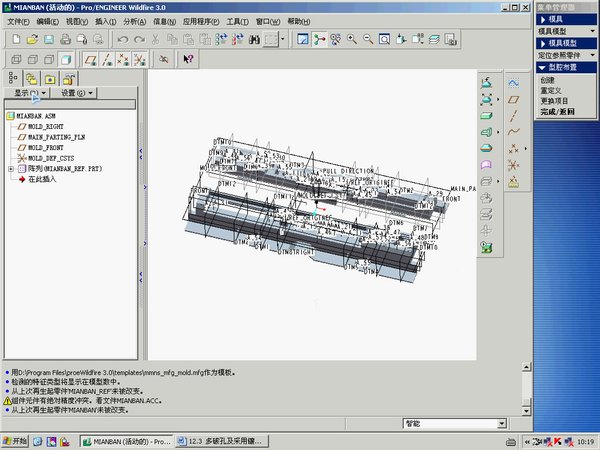Click the datum curve tool icon
The image size is (600, 450).
click(x=513, y=132)
